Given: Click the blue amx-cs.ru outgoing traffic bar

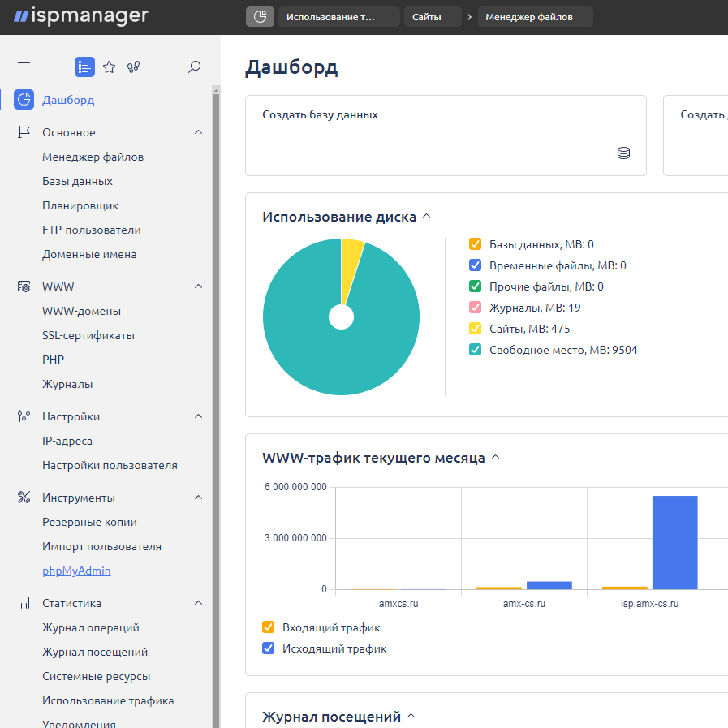Looking at the screenshot, I should click(x=549, y=585).
